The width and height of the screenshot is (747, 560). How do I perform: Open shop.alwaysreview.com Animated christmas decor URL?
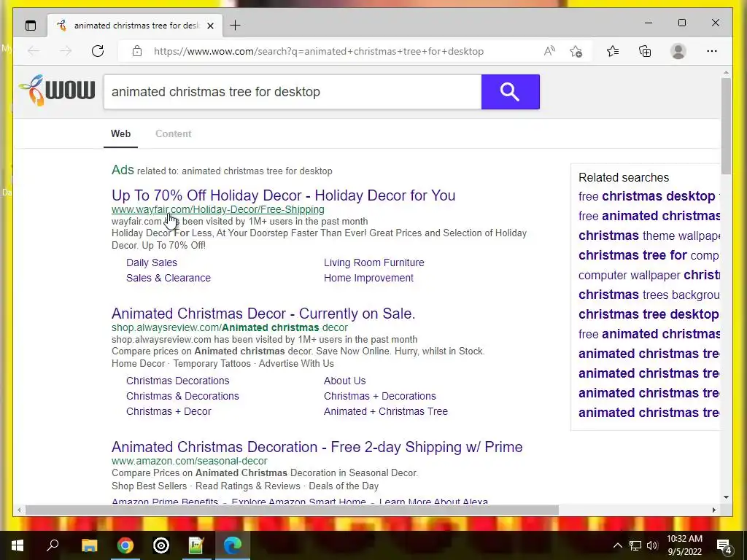click(230, 327)
